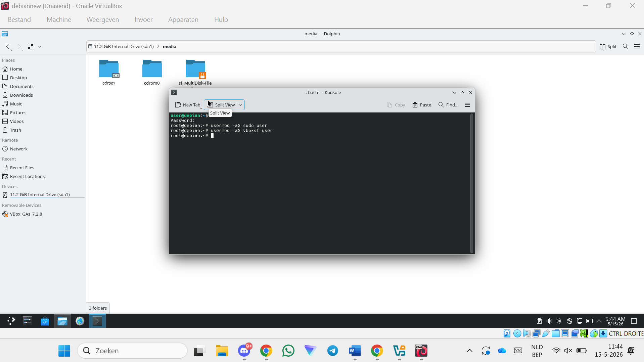Open New Tab in Konsole
The image size is (644, 362).
tap(188, 105)
